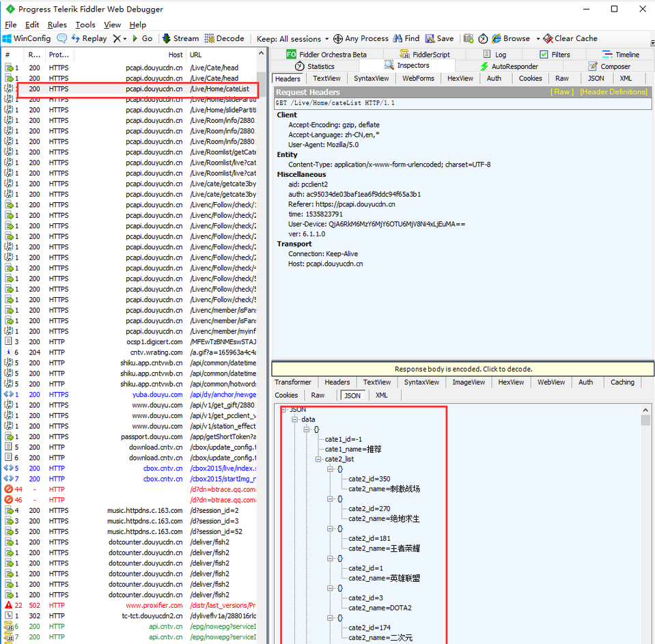Open response XML tab beside JSON

[381, 395]
